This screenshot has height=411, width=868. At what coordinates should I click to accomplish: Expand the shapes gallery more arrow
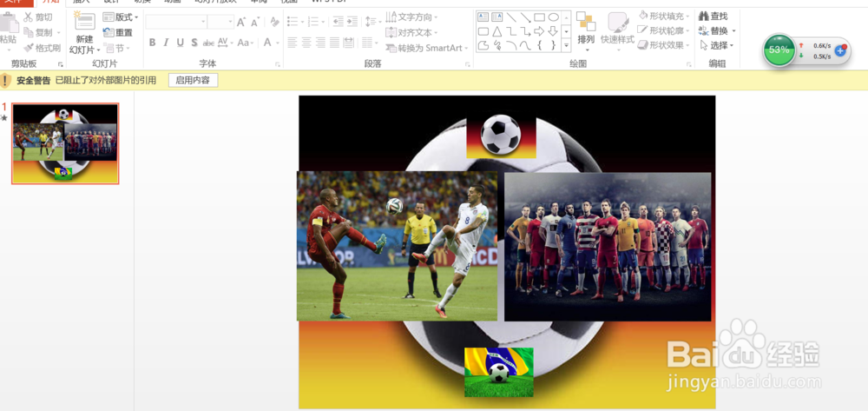point(566,45)
